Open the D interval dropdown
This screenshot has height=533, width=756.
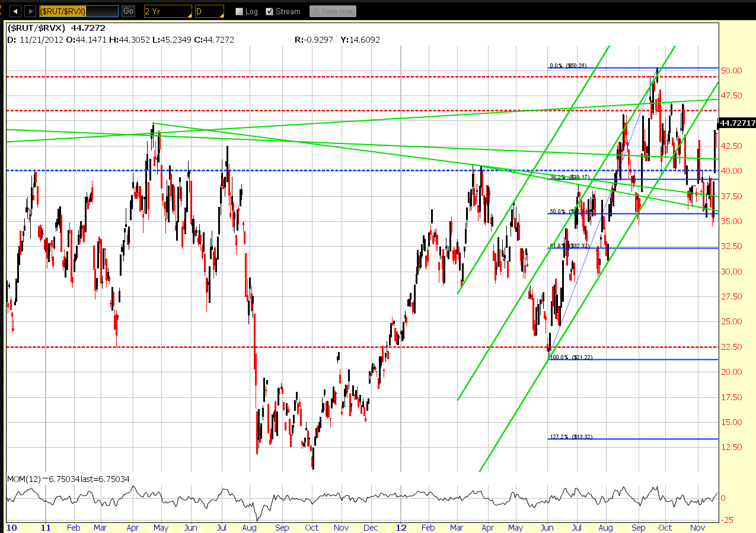point(209,11)
